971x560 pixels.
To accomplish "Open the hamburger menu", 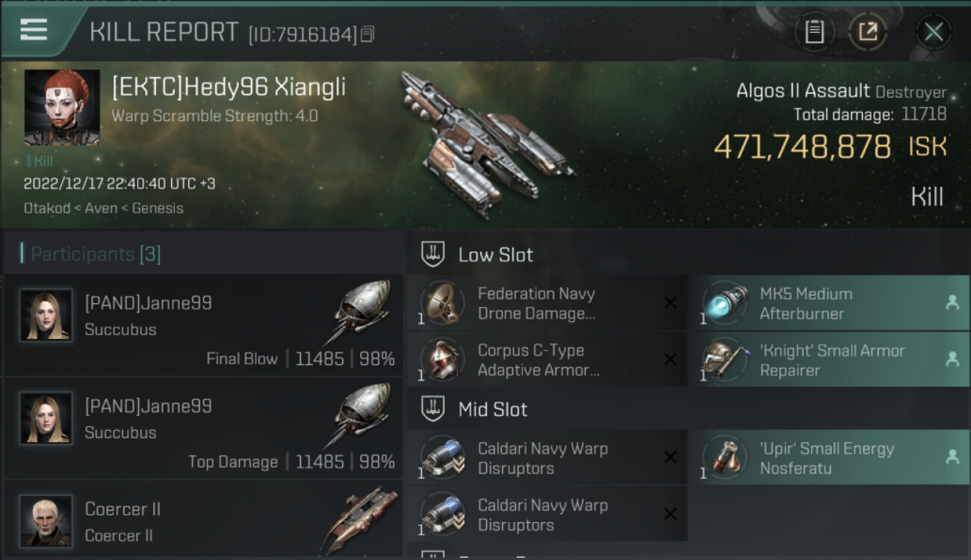I will [34, 30].
